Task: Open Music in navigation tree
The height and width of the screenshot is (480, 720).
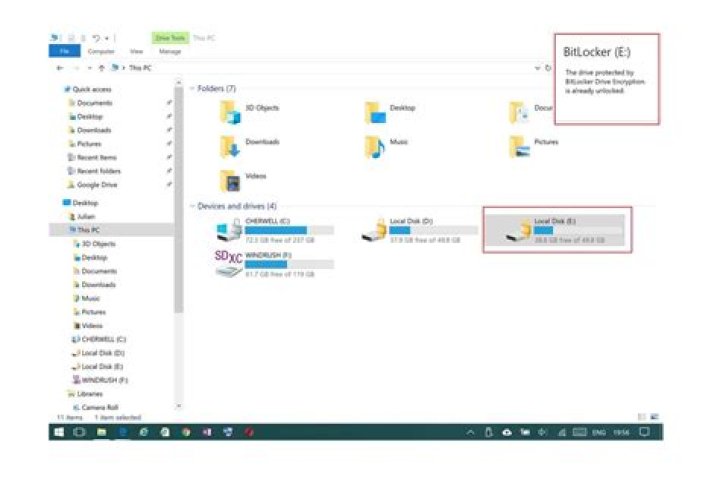Action: [x=90, y=299]
